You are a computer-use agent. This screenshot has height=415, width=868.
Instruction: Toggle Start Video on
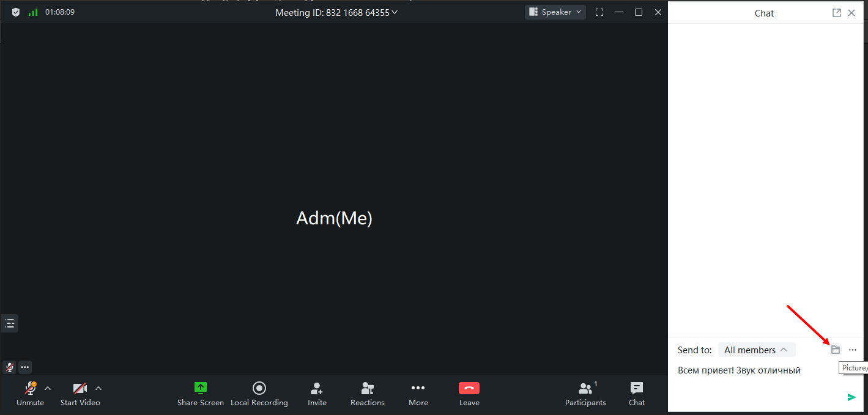pos(80,394)
